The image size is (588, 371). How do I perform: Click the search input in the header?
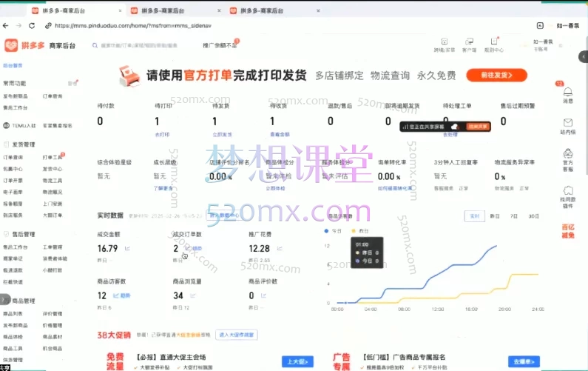(x=139, y=45)
